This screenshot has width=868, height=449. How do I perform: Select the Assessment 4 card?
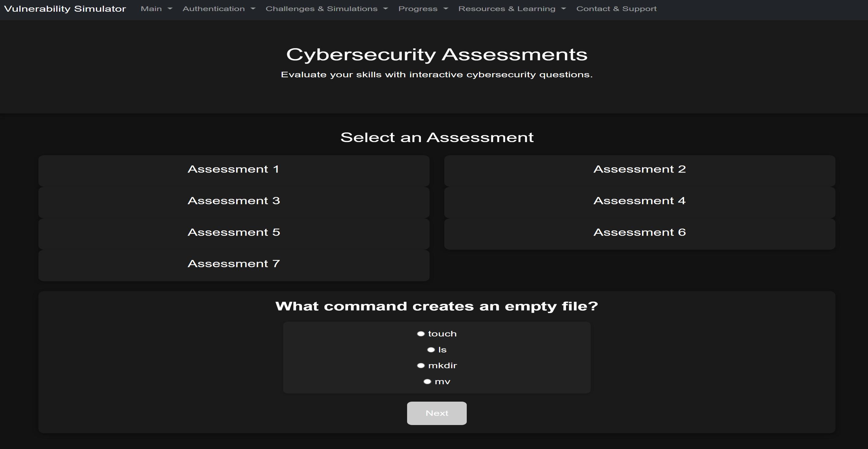click(x=639, y=201)
